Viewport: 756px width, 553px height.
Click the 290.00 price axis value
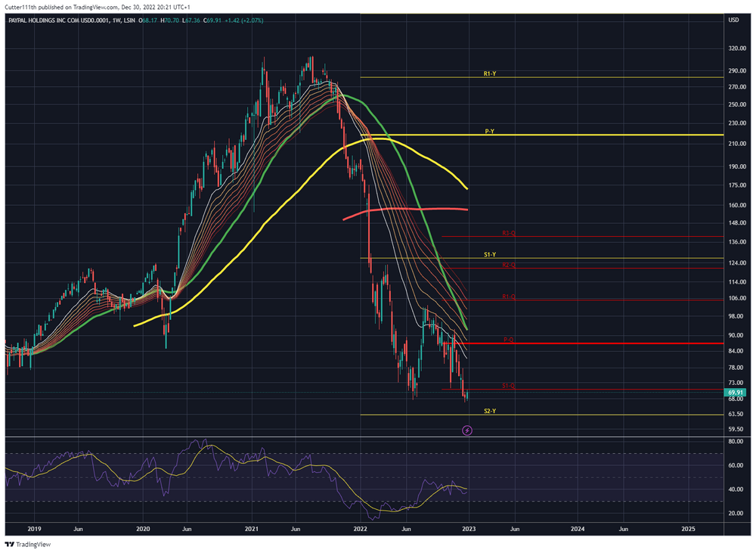[737, 70]
